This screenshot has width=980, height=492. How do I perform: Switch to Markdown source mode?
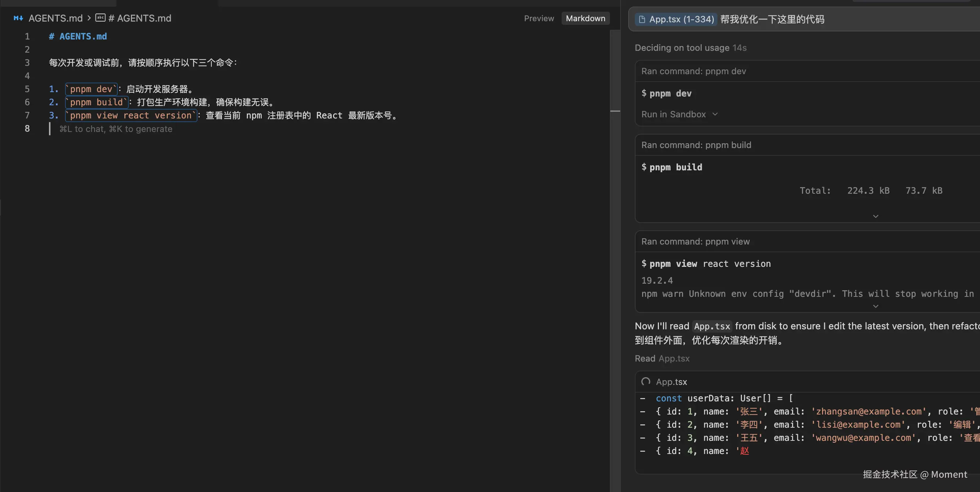(585, 18)
